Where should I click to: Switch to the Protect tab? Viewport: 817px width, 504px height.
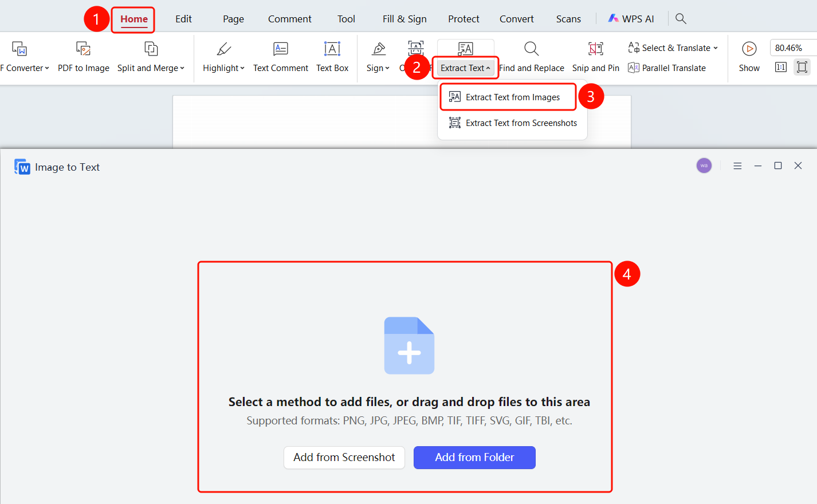pos(464,19)
